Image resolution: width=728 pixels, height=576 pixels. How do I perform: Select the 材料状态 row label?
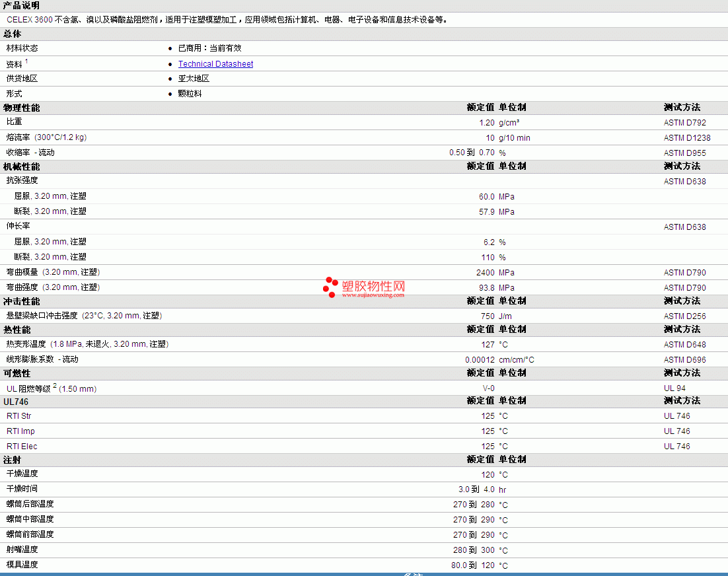22,48
